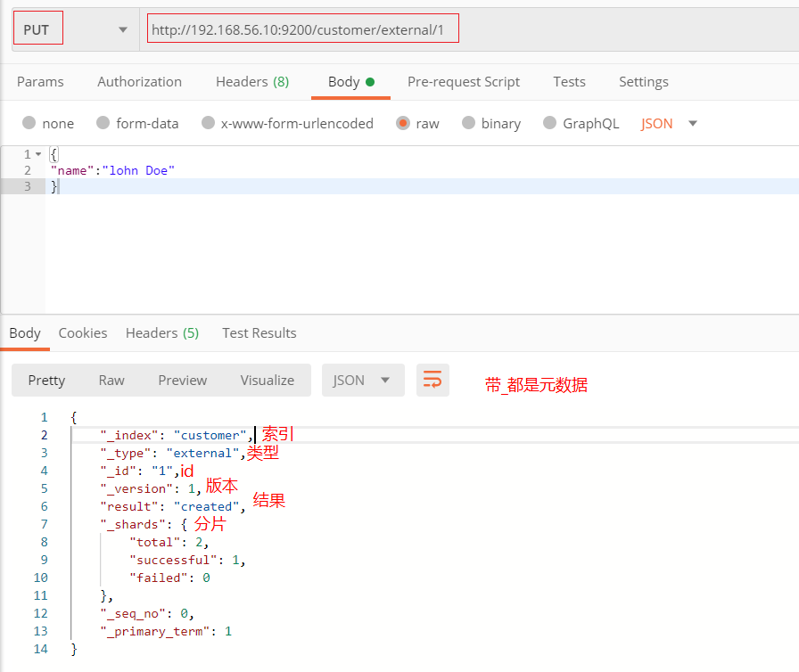Click the "failed": 0 response line
Screen dimensions: 799x672
pos(169,578)
